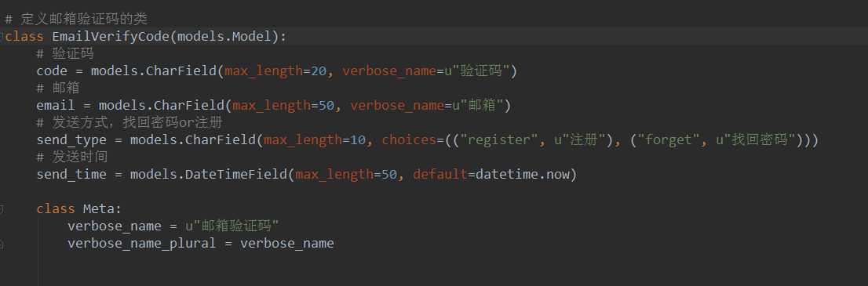Image resolution: width=868 pixels, height=286 pixels.
Task: Click the comment "# 定义邮箱验证码的类"
Action: (x=76, y=20)
